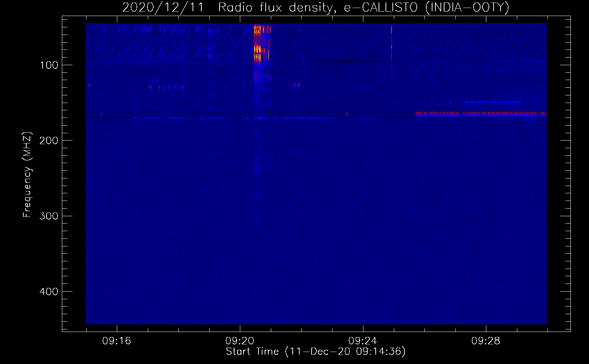Image resolution: width=589 pixels, height=364 pixels.
Task: Click the 09:24 time axis label
Action: tap(363, 341)
